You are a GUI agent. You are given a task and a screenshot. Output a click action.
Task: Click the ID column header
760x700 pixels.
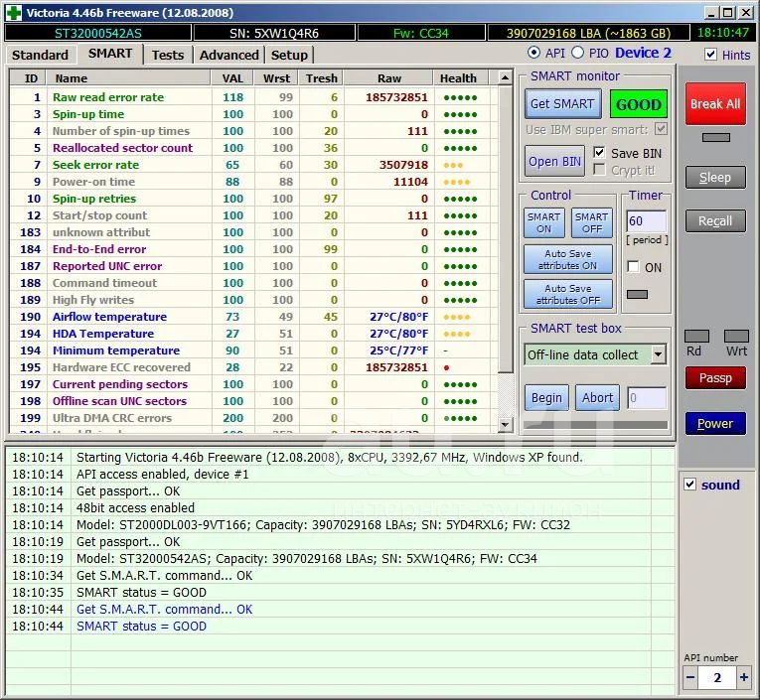[28, 78]
